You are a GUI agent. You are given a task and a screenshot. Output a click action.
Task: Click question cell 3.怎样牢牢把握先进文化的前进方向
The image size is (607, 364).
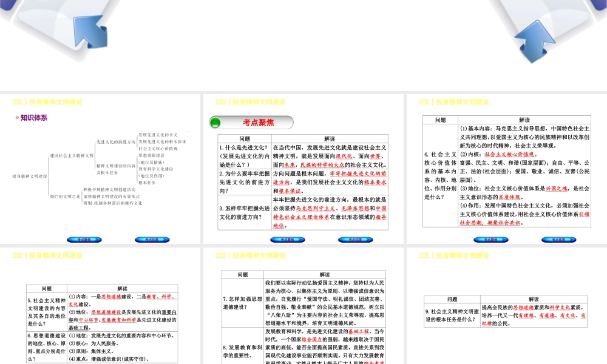point(245,213)
